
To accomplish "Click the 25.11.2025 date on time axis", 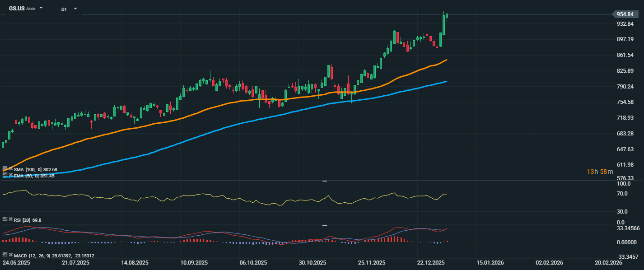I will tap(371, 262).
